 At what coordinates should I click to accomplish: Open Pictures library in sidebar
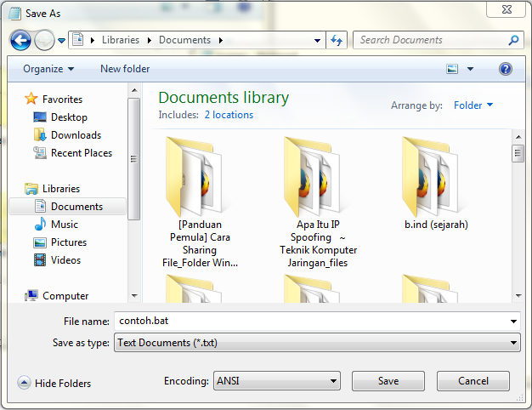[x=69, y=242]
